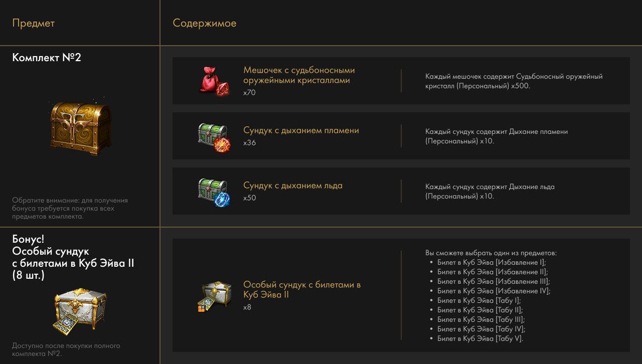This screenshot has height=364, width=642.
Task: Click the Особый сундук с билетами title
Action: (302, 290)
